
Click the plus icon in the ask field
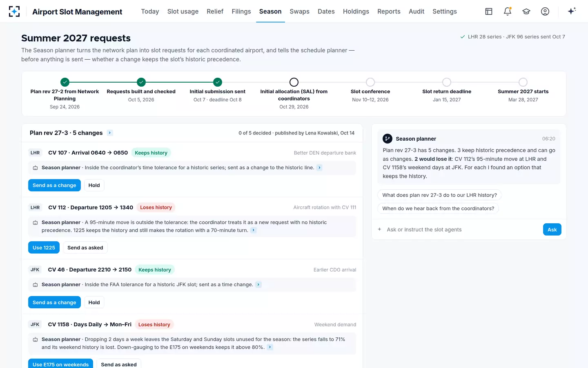tap(379, 229)
